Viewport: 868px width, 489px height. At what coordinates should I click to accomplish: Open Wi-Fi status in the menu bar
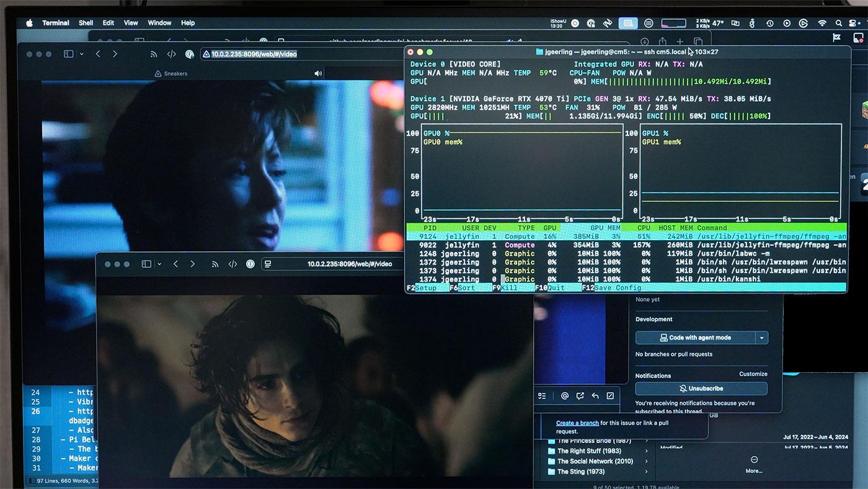click(822, 23)
